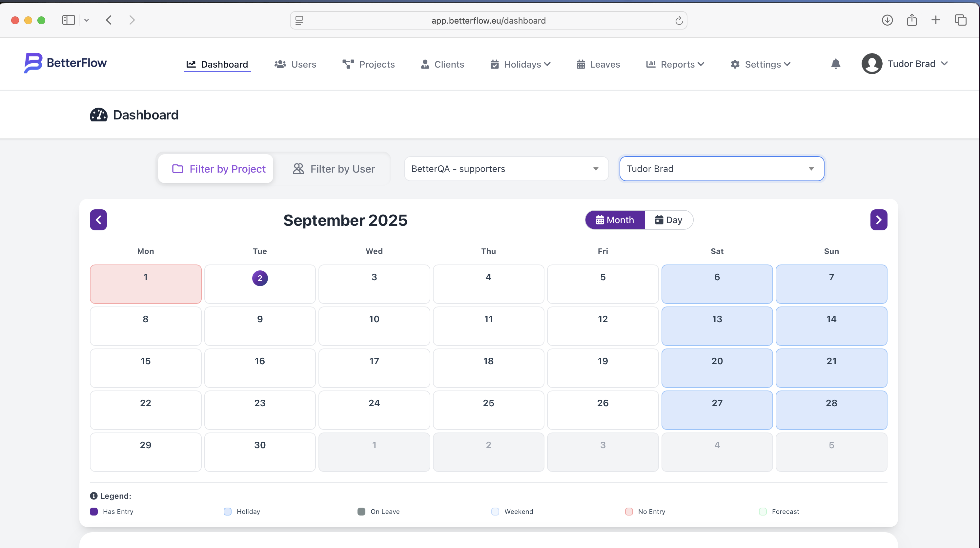Show Safari downloads icon
980x548 pixels.
[x=887, y=20]
